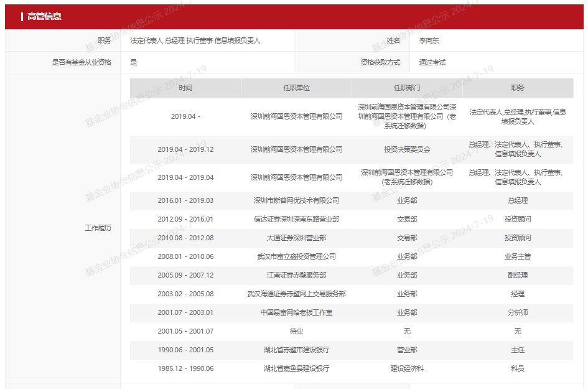Select the date cell 2005.09 - 2007.12
Viewport: 588px width, 389px height.
pyautogui.click(x=185, y=275)
